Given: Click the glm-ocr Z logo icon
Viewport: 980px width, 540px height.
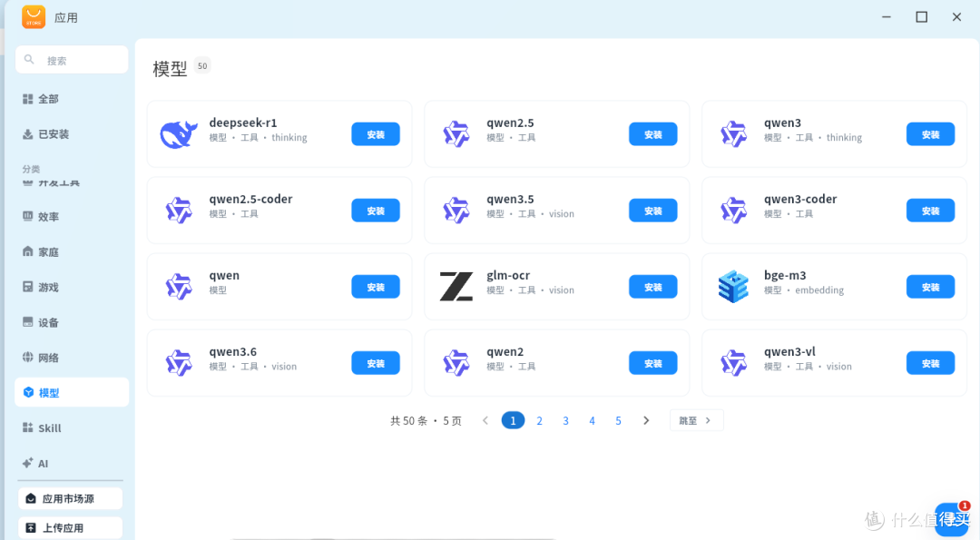Looking at the screenshot, I should click(x=456, y=287).
